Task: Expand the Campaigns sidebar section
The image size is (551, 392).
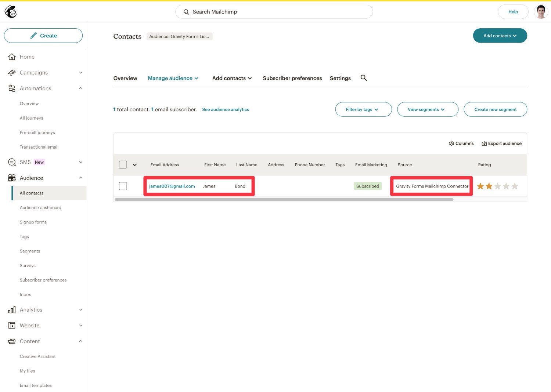Action: [x=80, y=73]
